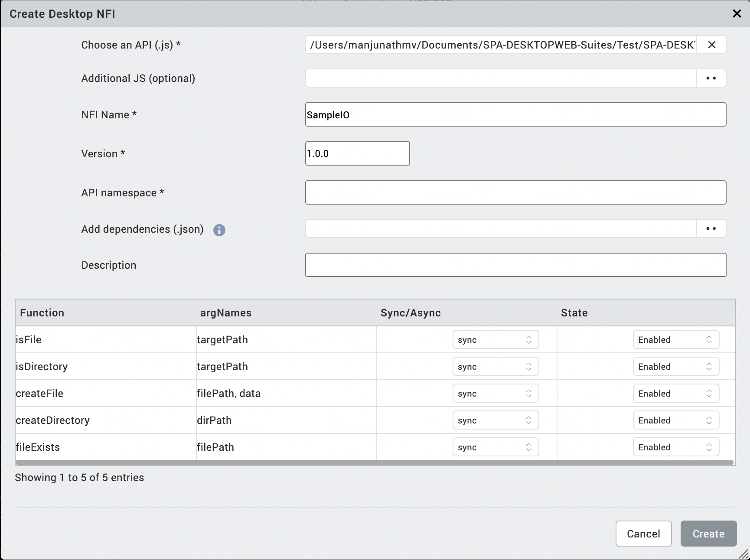The height and width of the screenshot is (560, 750).
Task: Focus the Description text field
Action: (x=515, y=265)
